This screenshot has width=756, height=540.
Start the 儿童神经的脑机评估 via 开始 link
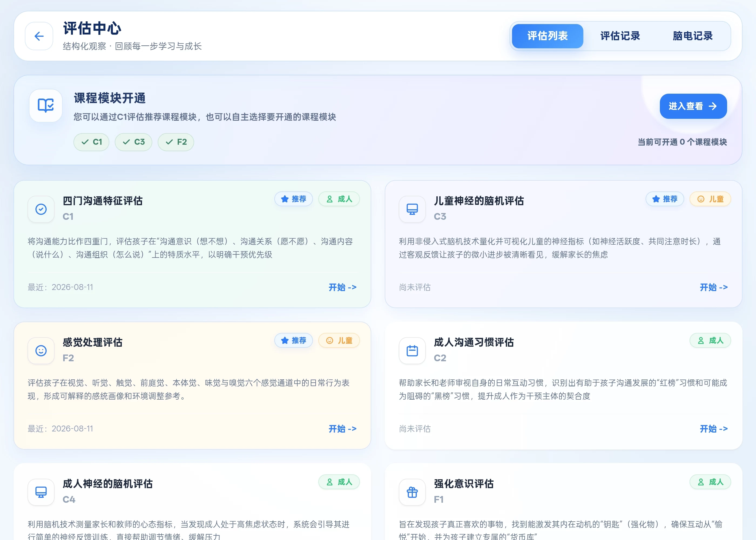pyautogui.click(x=714, y=287)
